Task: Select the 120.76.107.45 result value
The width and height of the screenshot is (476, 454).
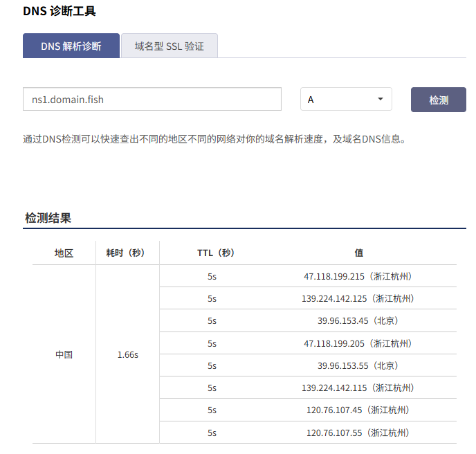Action: point(358,410)
